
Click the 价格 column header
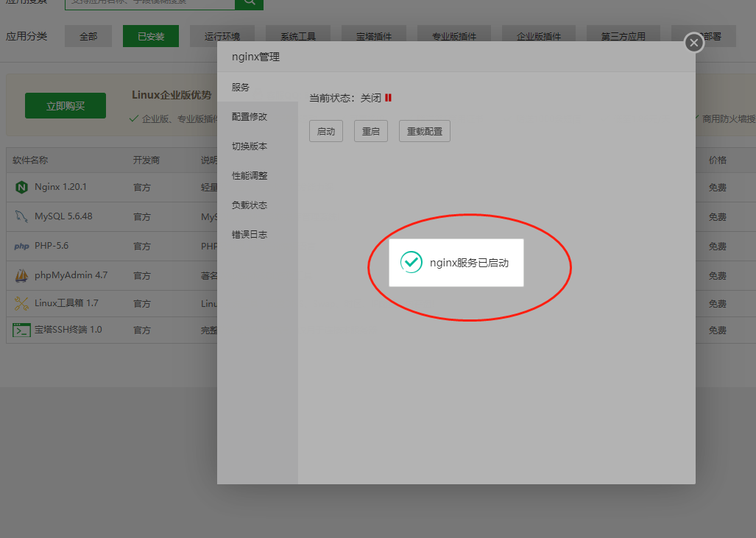[718, 160]
